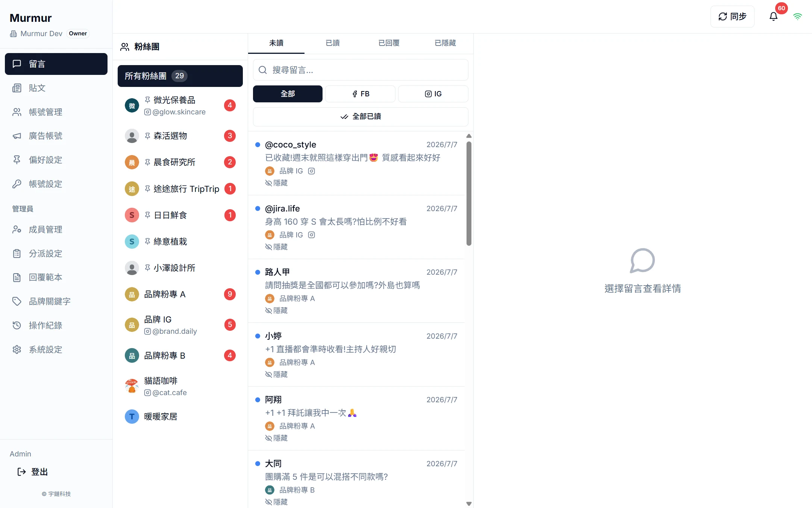Open 偏好設定 preferences
This screenshot has height=508, width=812.
(56, 160)
